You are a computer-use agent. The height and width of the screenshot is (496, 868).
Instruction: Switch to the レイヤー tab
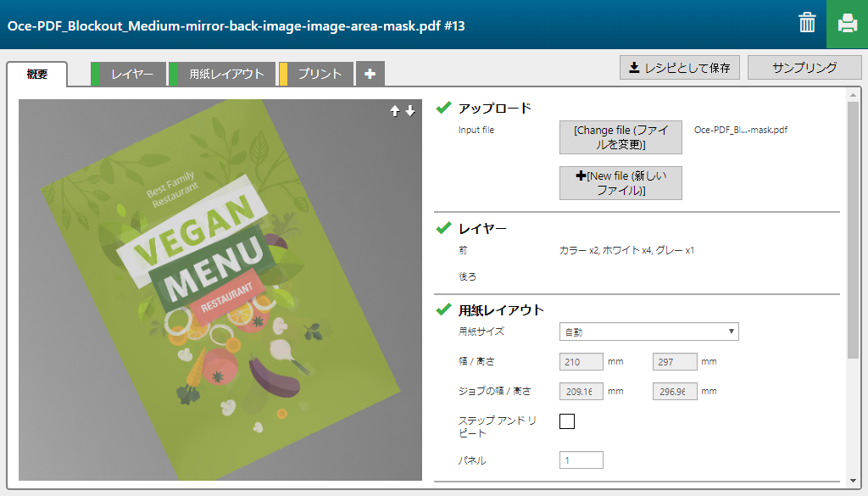129,74
